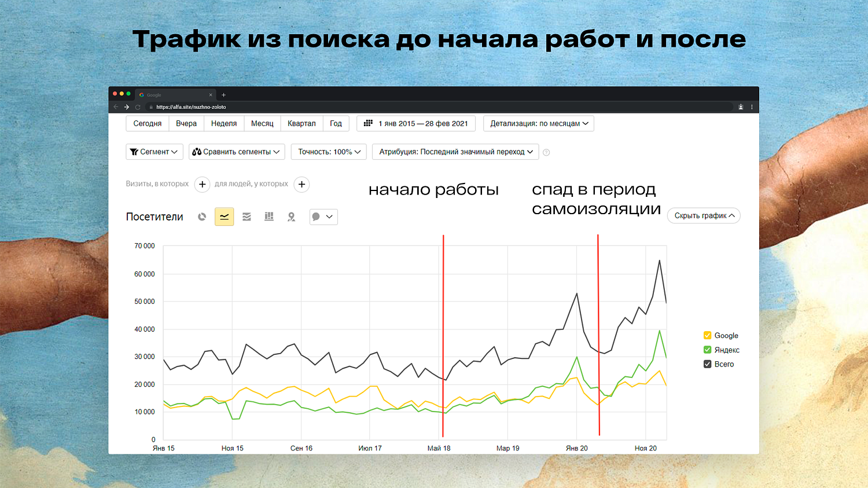Image resolution: width=868 pixels, height=488 pixels.
Task: Toggle the Яндекс series in the legend
Action: (707, 350)
